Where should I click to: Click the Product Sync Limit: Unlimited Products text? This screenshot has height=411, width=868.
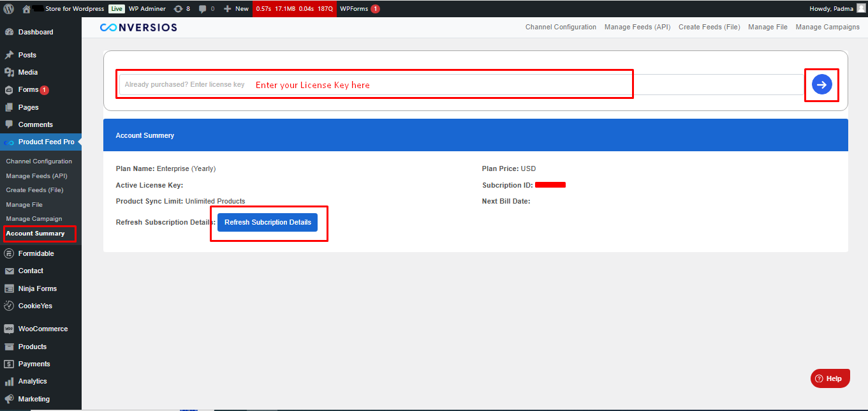coord(180,201)
